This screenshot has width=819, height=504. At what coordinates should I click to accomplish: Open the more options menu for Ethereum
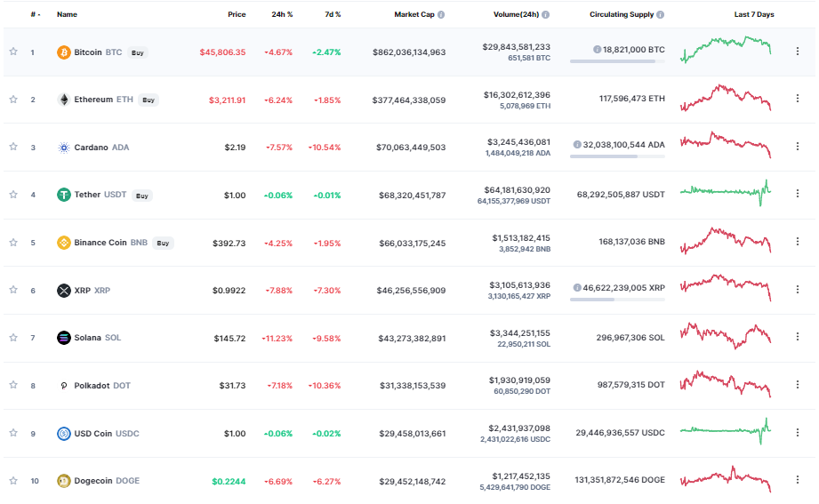tap(798, 98)
